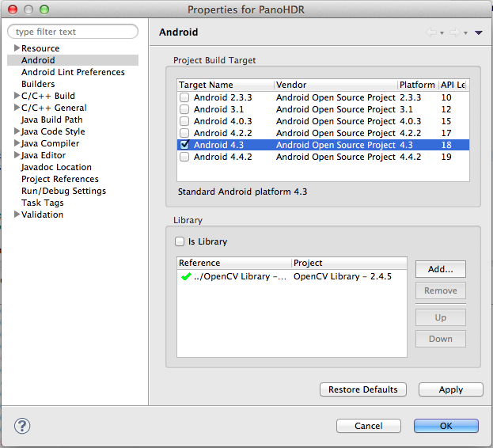Open the Builders page

click(38, 84)
